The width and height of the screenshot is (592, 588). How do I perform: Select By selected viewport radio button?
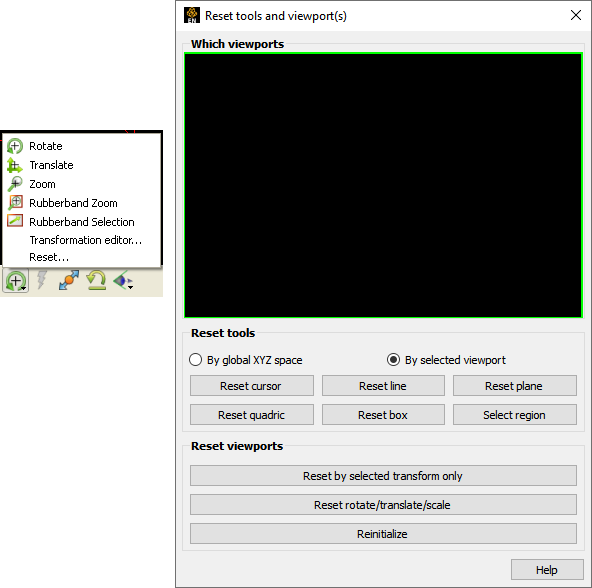click(393, 360)
